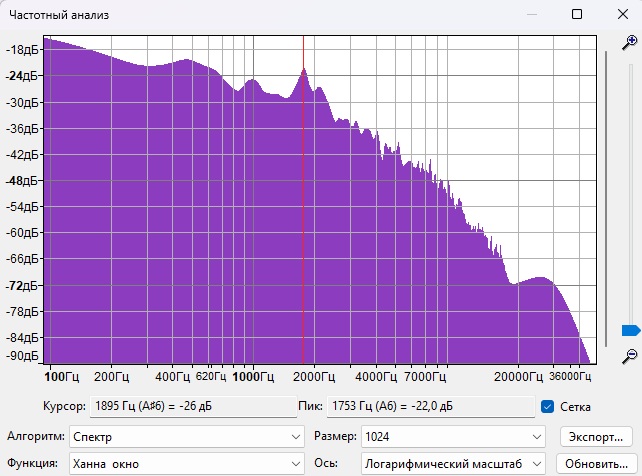Click the -18дБ axis label
Viewport: 642px width, 476px height.
(23, 50)
